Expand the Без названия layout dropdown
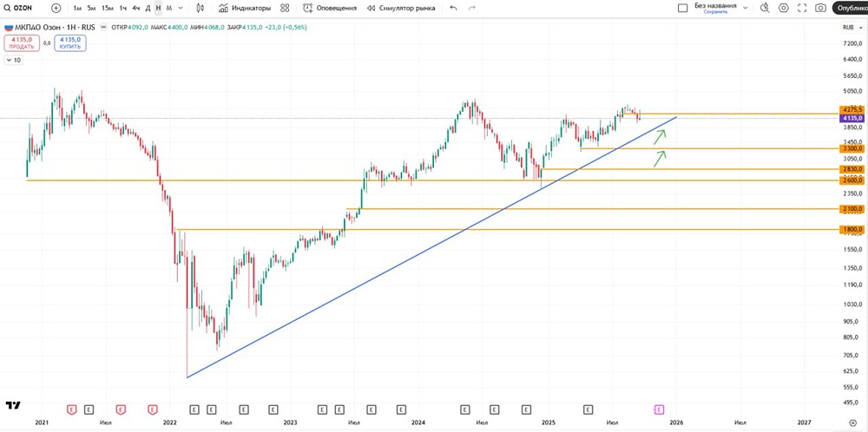Screen dimensions: 868x432 click(745, 8)
